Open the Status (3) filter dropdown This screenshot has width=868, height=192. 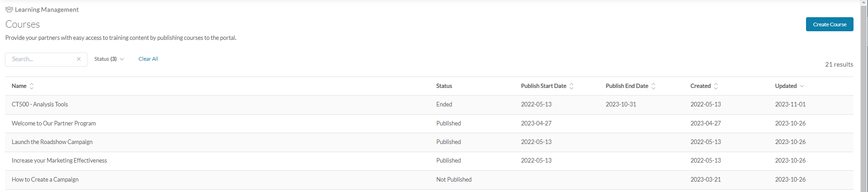(109, 59)
